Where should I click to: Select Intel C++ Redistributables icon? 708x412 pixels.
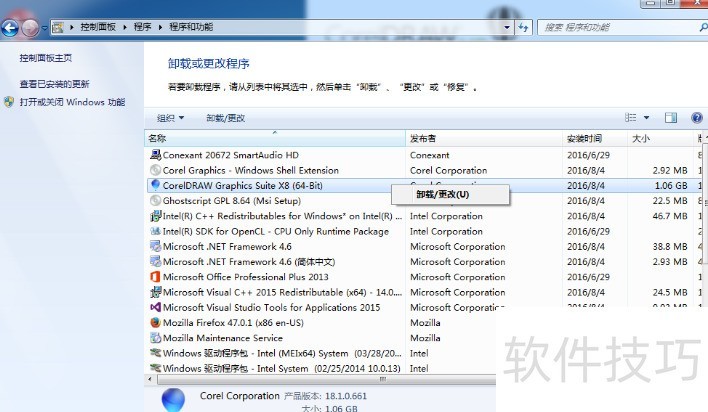[x=155, y=216]
